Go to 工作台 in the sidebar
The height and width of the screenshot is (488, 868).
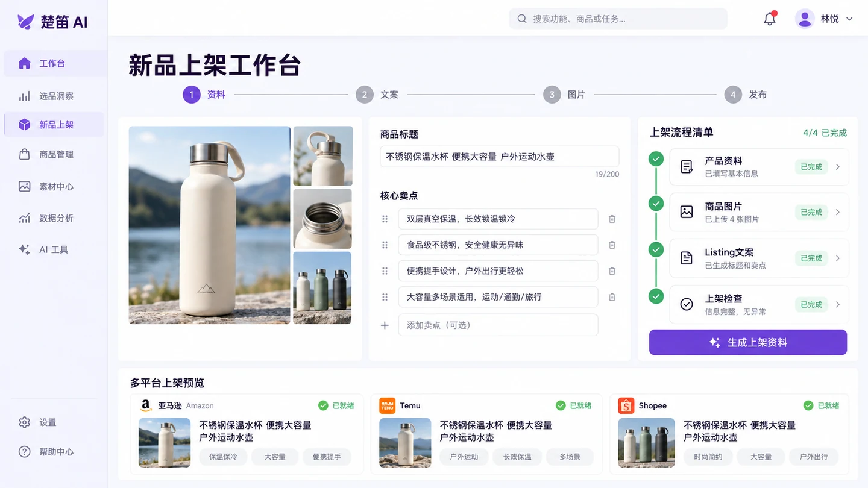click(54, 63)
